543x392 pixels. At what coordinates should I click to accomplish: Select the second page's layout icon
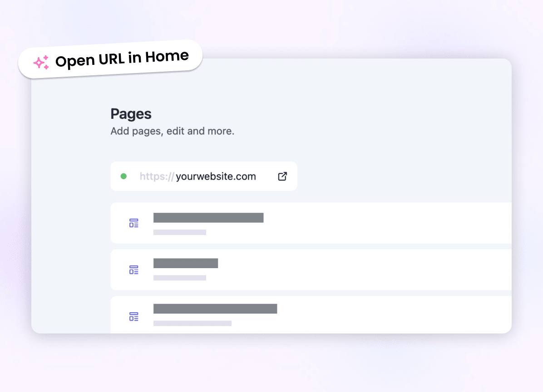point(133,270)
